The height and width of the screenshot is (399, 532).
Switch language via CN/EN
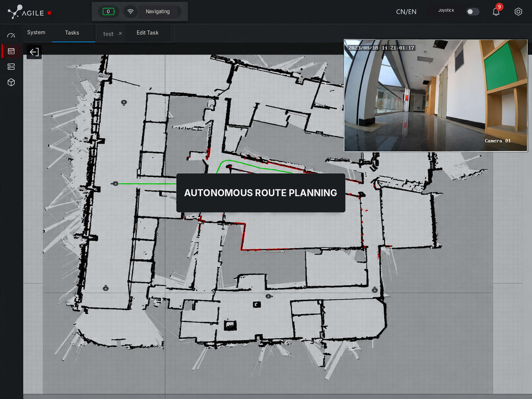point(406,12)
